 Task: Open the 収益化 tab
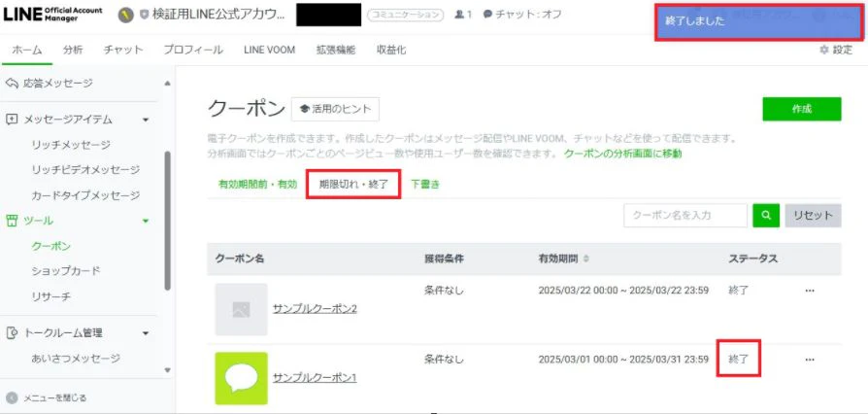coord(391,50)
